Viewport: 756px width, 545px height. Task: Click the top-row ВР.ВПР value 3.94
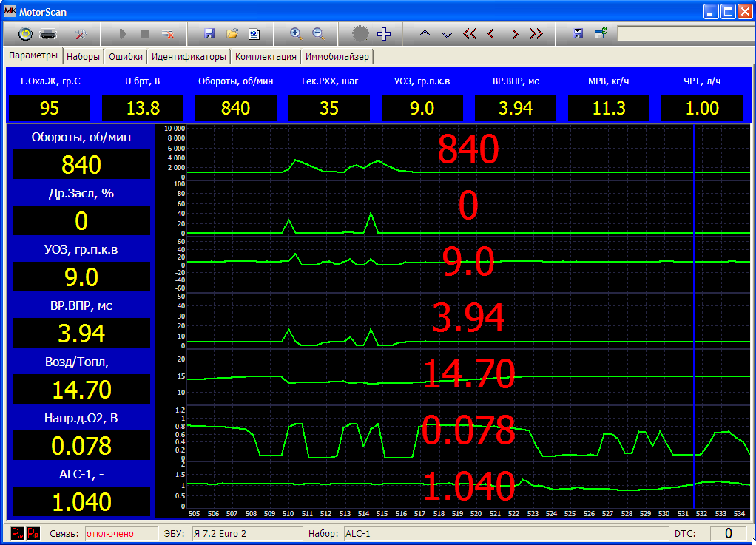click(x=516, y=108)
